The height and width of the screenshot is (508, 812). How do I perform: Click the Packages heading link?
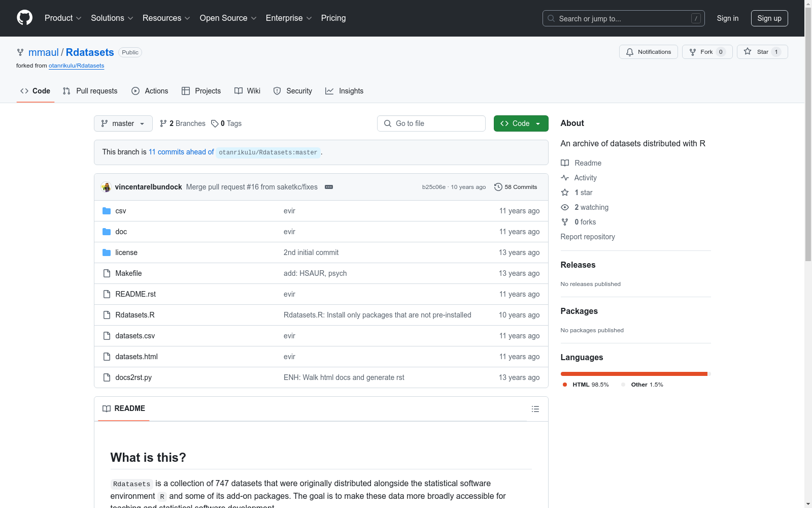pos(579,311)
